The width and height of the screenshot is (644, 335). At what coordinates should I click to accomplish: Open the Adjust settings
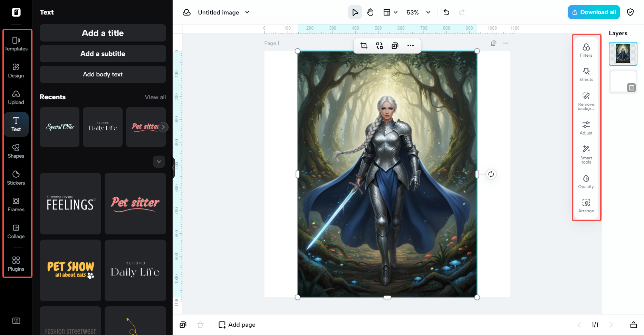click(x=586, y=128)
